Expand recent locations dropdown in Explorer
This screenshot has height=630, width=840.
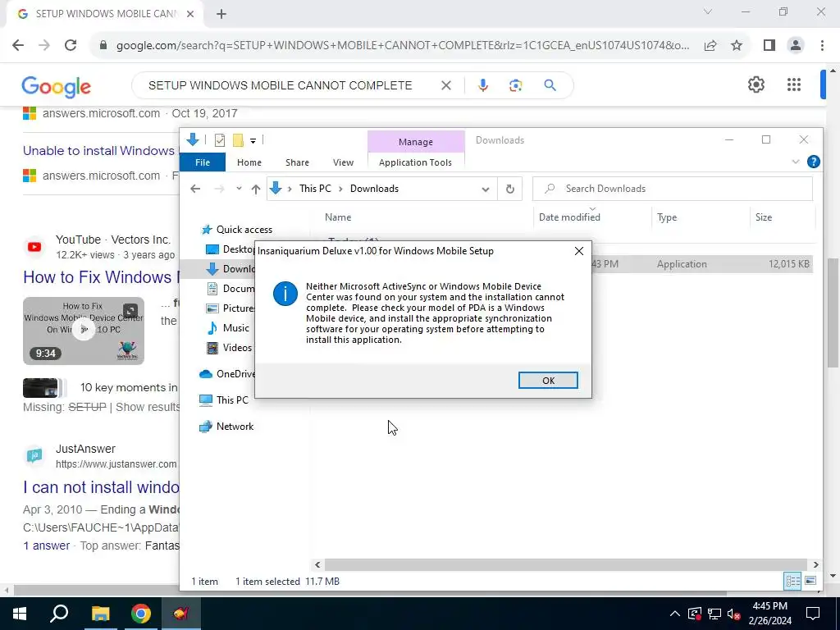coord(239,189)
